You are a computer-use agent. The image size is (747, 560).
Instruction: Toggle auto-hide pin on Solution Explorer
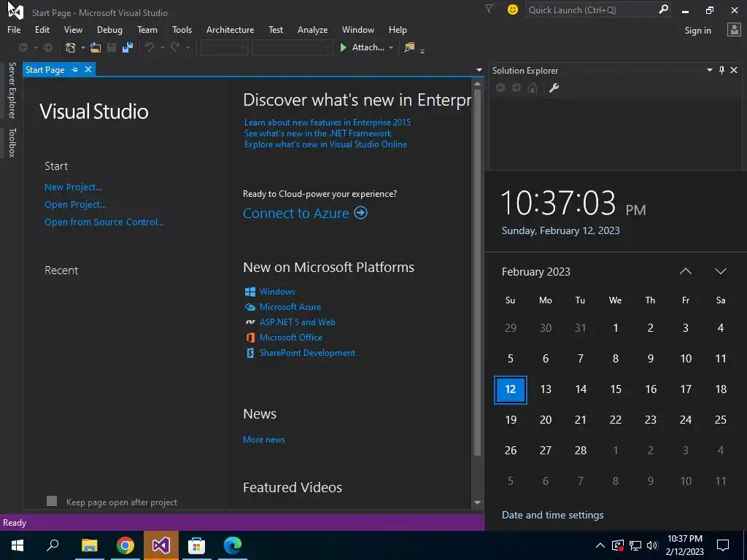pyautogui.click(x=721, y=70)
